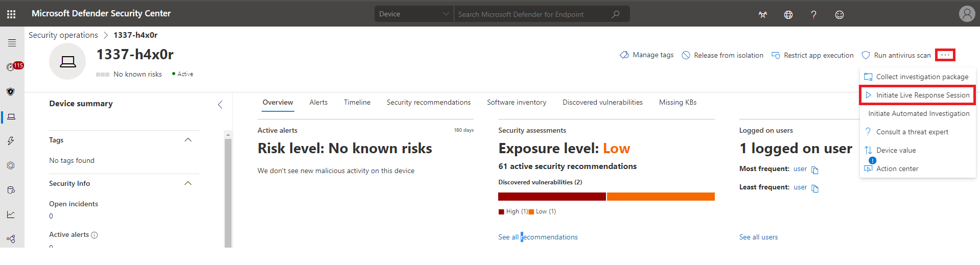The image size is (980, 265).
Task: Click the large device laptop avatar
Action: click(67, 61)
